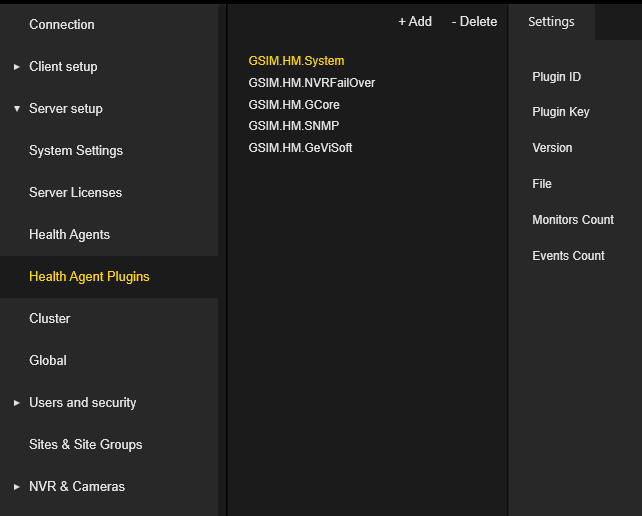This screenshot has width=642, height=516.
Task: Expand the NVR & Cameras arrow
Action: pos(16,487)
